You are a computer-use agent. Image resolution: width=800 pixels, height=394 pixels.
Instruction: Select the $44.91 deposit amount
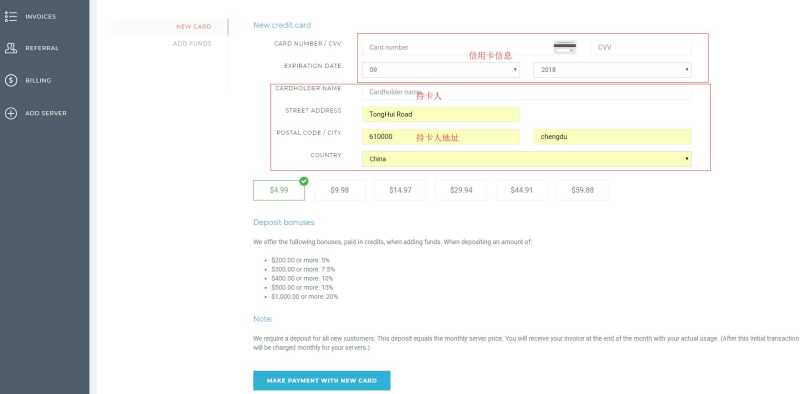pyautogui.click(x=522, y=190)
